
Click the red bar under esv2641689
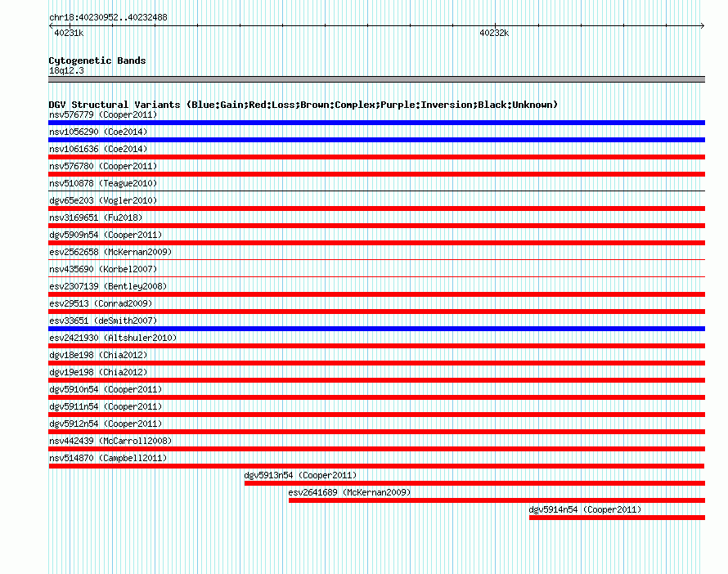pos(497,500)
